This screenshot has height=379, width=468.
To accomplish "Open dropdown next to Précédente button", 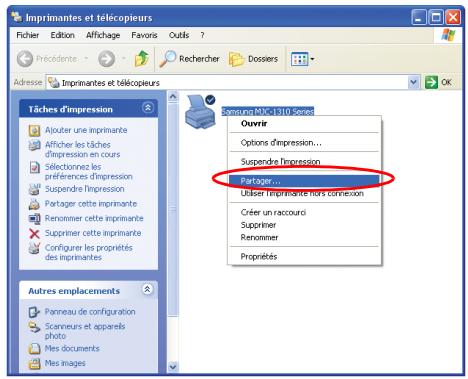I will point(86,59).
